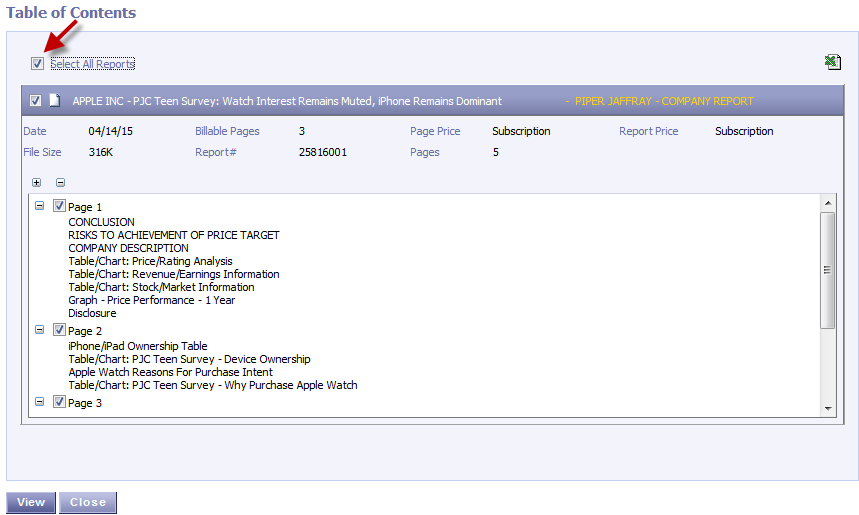Viewport: 859px width, 515px height.
Task: Click the View button
Action: coord(31,502)
